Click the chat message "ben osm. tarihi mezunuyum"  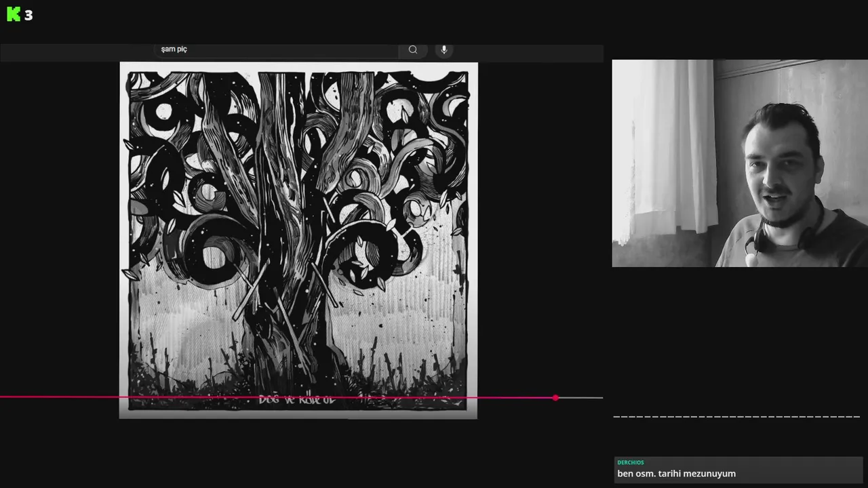coord(676,474)
